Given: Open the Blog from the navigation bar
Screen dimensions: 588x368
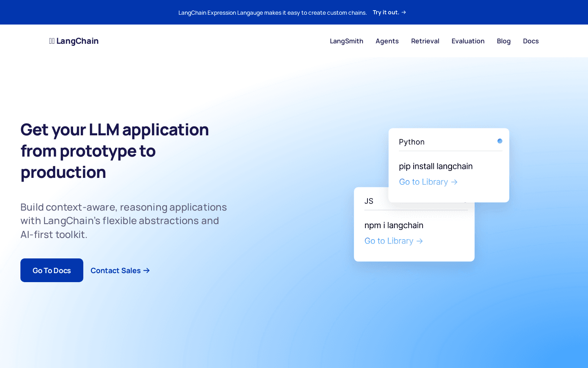Looking at the screenshot, I should point(503,41).
